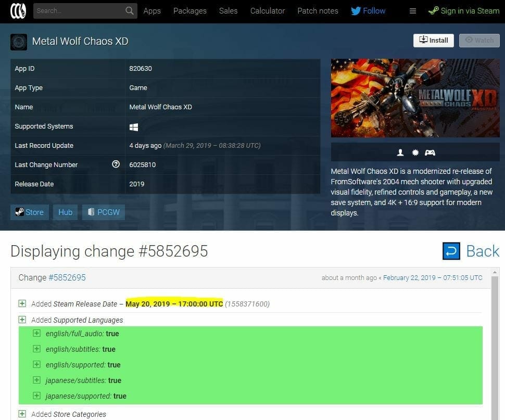Click the game controller icon
This screenshot has width=505, height=420.
(x=430, y=152)
